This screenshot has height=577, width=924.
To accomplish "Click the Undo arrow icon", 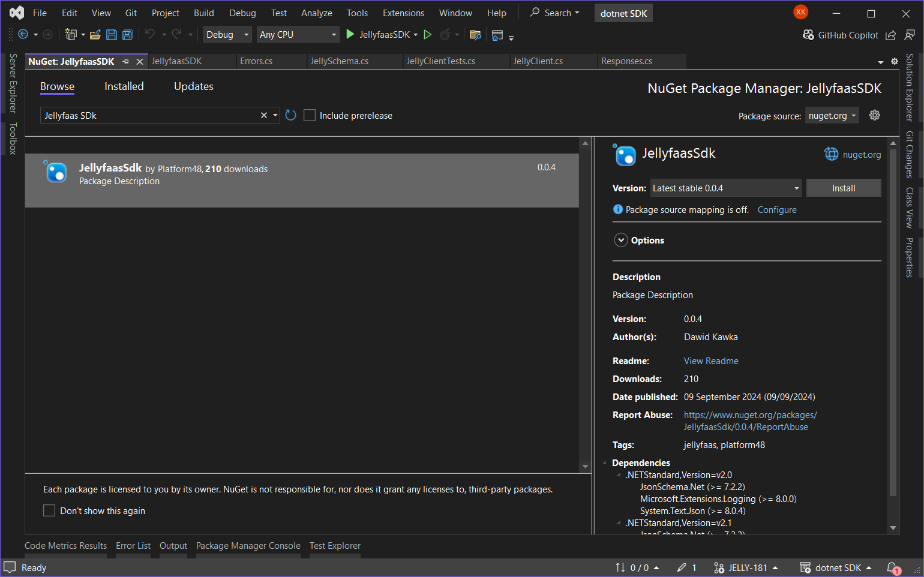I will click(150, 34).
